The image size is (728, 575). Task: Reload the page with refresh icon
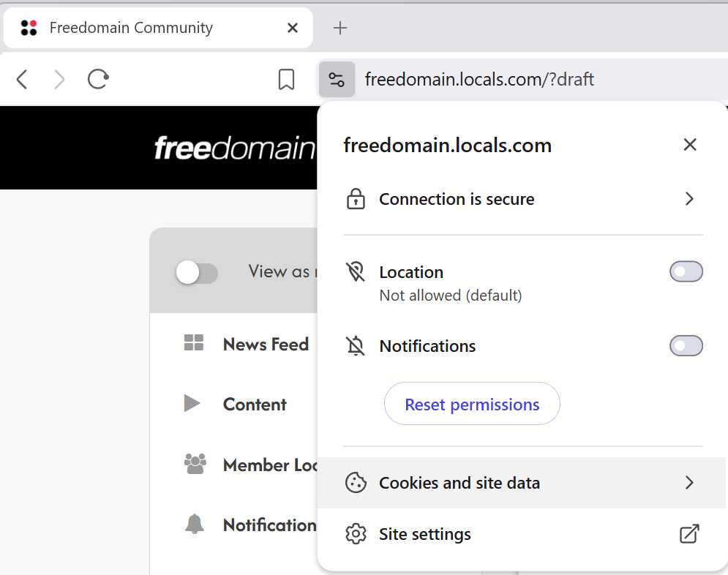(x=98, y=79)
